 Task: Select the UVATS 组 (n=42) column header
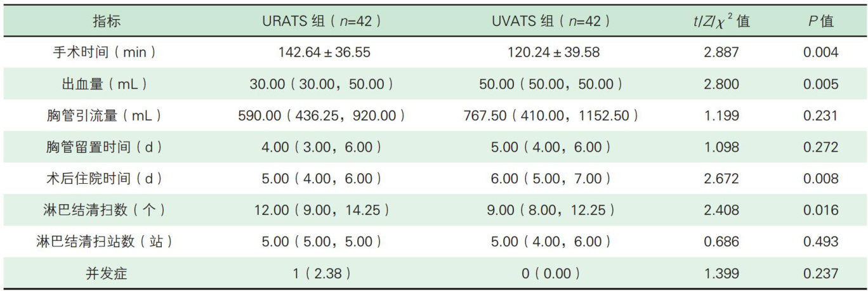point(551,21)
